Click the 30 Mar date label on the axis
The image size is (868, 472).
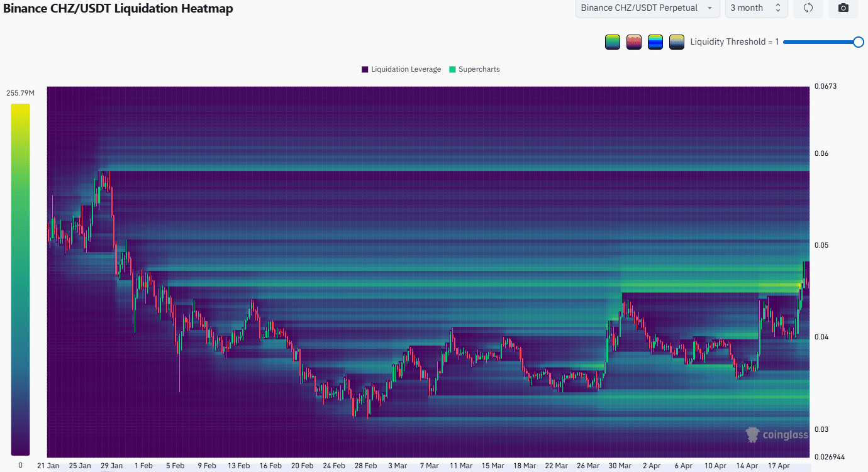(621, 466)
